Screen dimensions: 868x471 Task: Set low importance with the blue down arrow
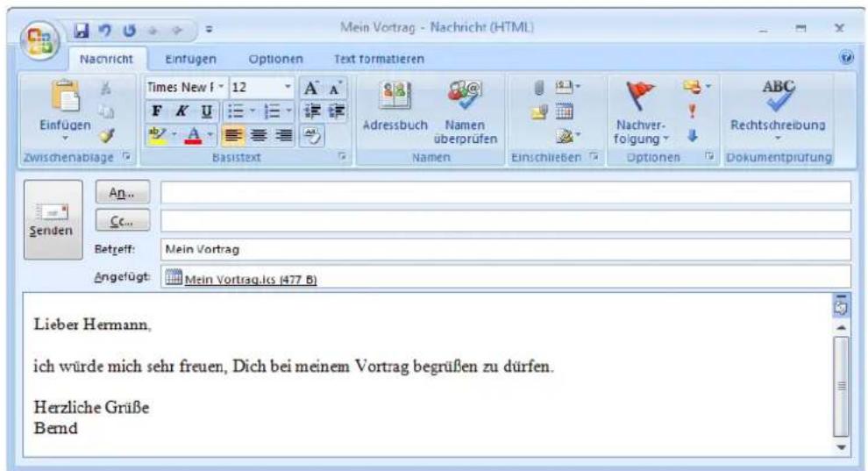point(692,135)
